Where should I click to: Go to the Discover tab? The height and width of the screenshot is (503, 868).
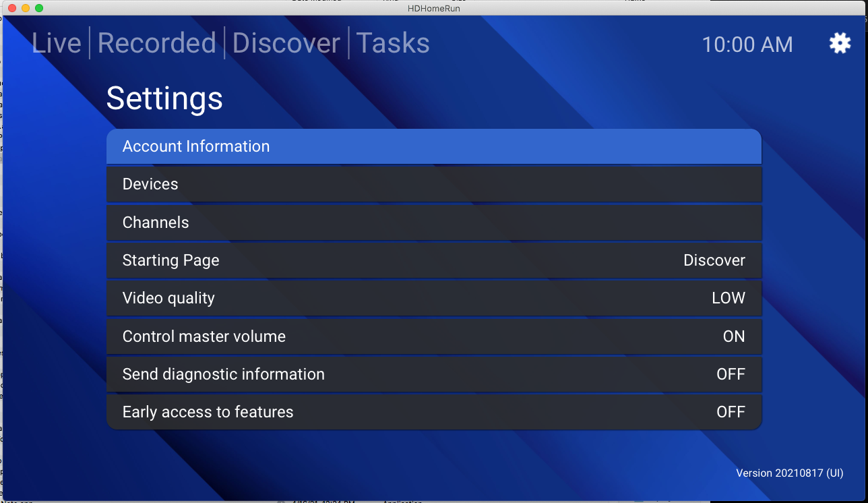(x=286, y=43)
